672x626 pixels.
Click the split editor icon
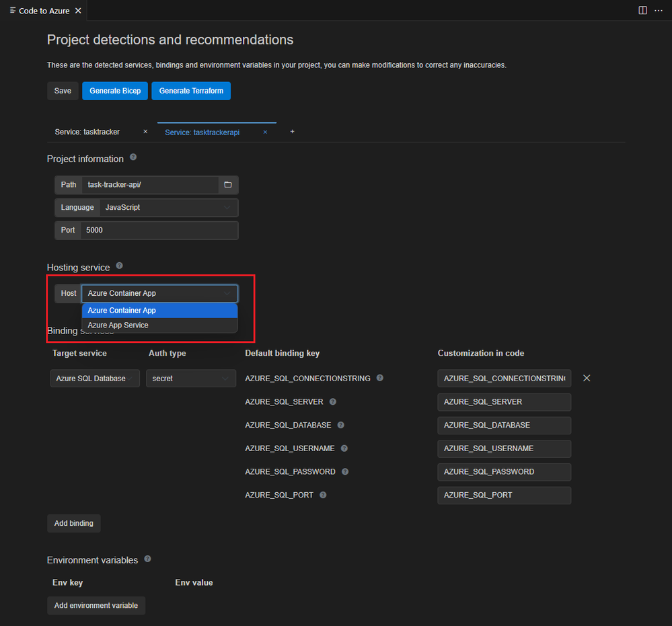(x=642, y=10)
